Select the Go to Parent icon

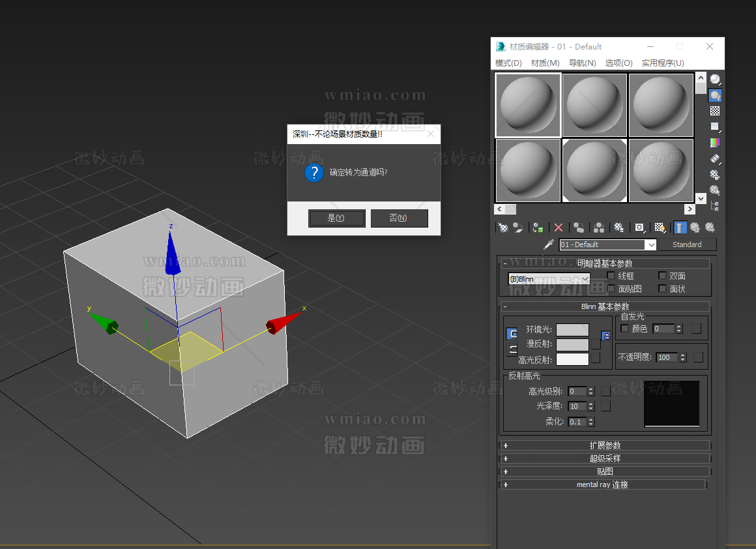click(696, 227)
